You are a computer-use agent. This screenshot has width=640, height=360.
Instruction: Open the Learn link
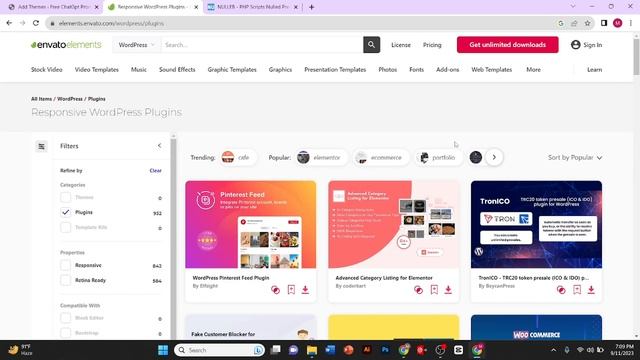(594, 70)
